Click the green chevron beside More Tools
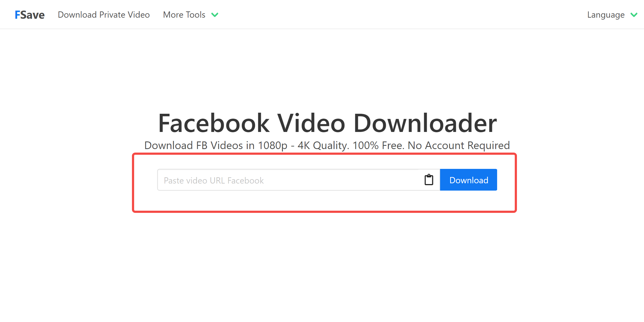Image resolution: width=644 pixels, height=322 pixels. pos(215,15)
